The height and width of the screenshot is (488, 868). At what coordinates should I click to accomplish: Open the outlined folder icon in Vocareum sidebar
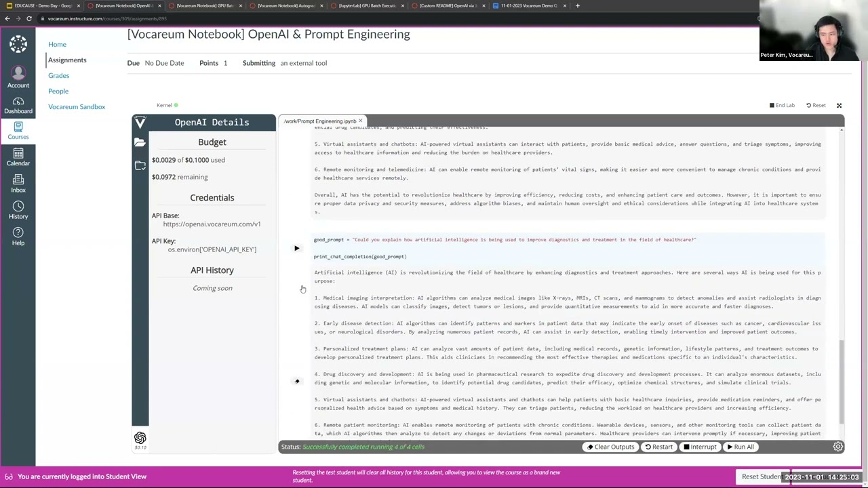coord(140,165)
